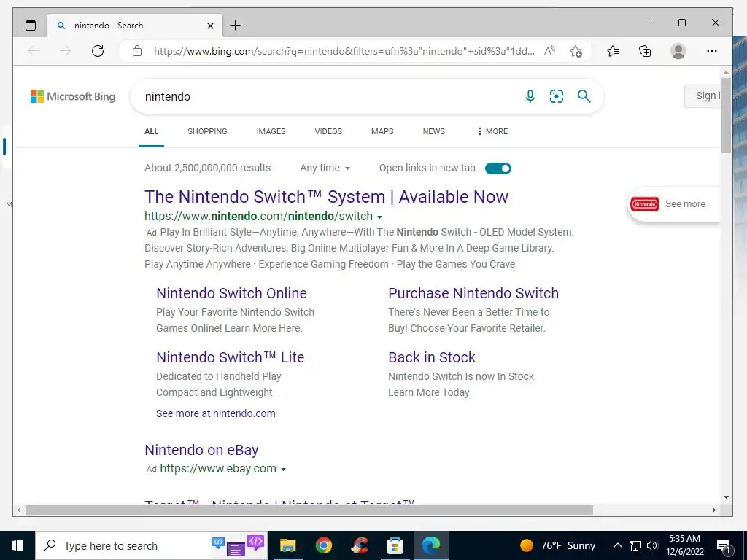747x560 pixels.
Task: Click See more at nintendo.com
Action: (216, 413)
